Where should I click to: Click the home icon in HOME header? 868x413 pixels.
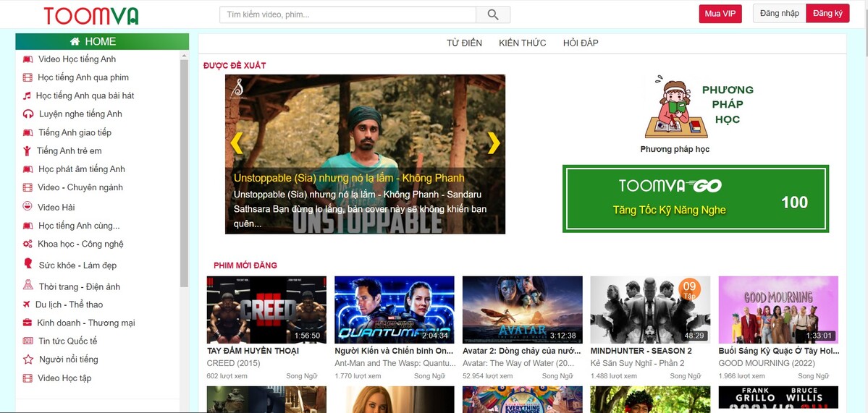click(75, 41)
